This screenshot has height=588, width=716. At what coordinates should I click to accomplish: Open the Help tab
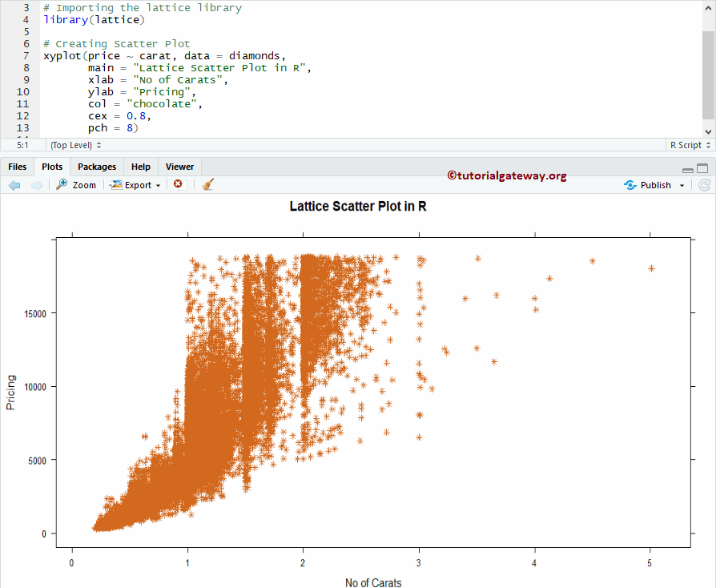(140, 167)
